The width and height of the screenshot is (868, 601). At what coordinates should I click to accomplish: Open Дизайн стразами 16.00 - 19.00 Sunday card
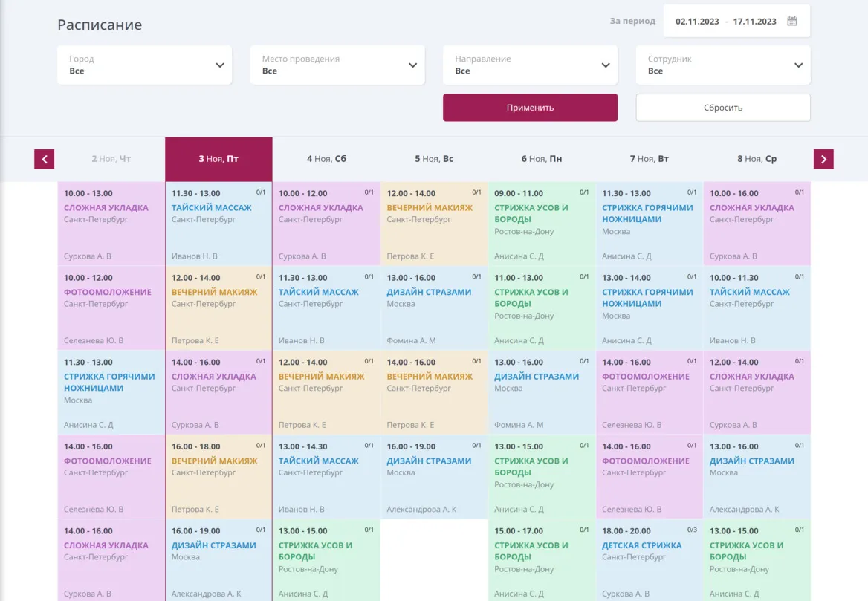(434, 477)
